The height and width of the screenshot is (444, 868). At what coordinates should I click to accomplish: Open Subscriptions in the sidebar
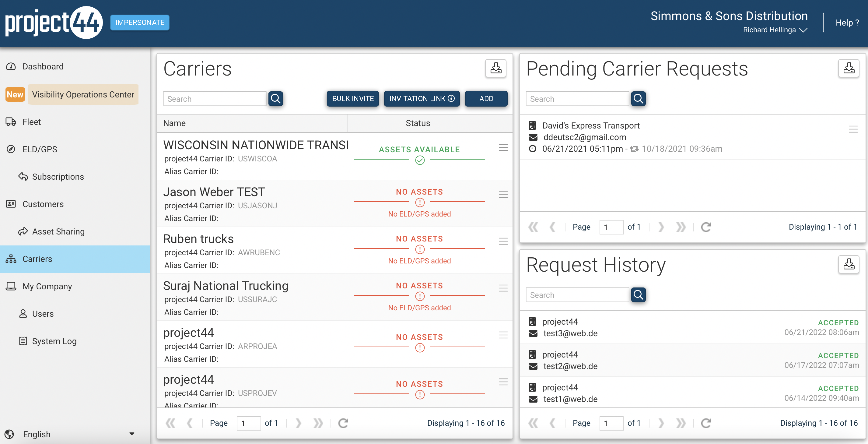coord(75,177)
